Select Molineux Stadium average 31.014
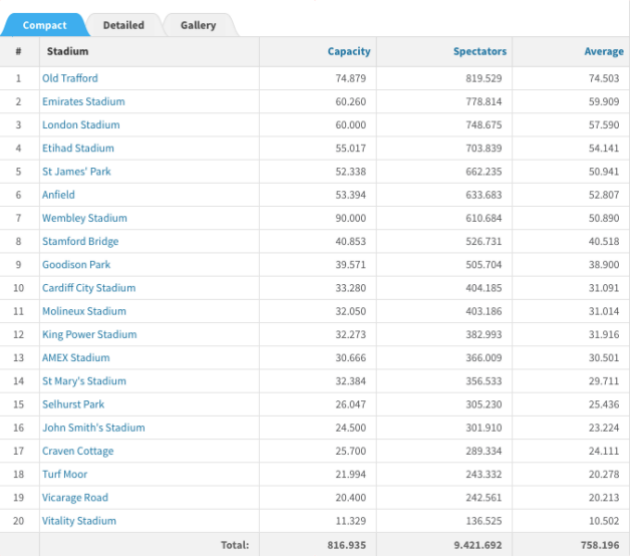This screenshot has height=556, width=630. (604, 311)
